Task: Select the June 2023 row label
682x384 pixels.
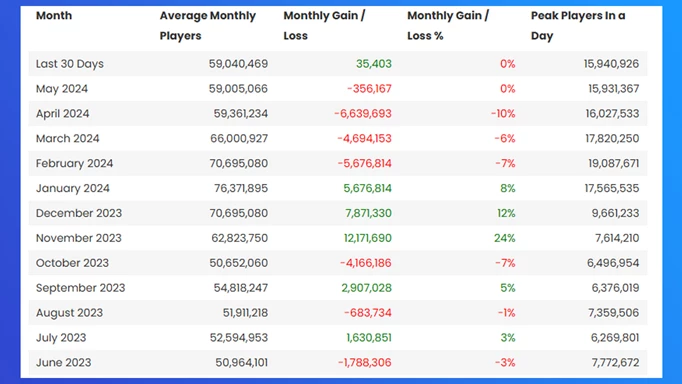Action: point(64,362)
